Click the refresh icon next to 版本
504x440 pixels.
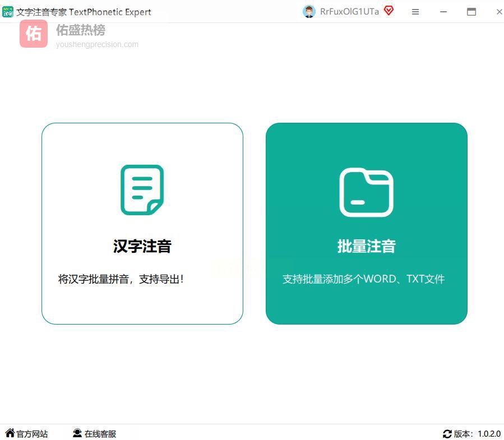pos(447,434)
